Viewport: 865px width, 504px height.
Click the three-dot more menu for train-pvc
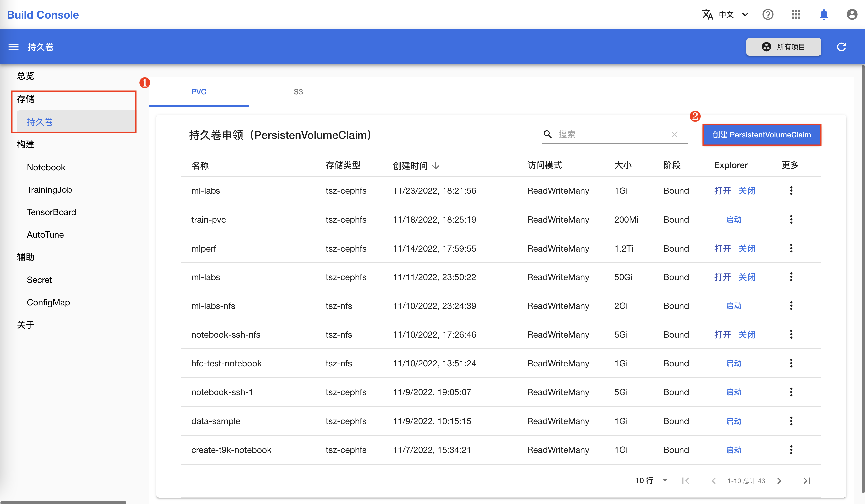click(x=791, y=219)
